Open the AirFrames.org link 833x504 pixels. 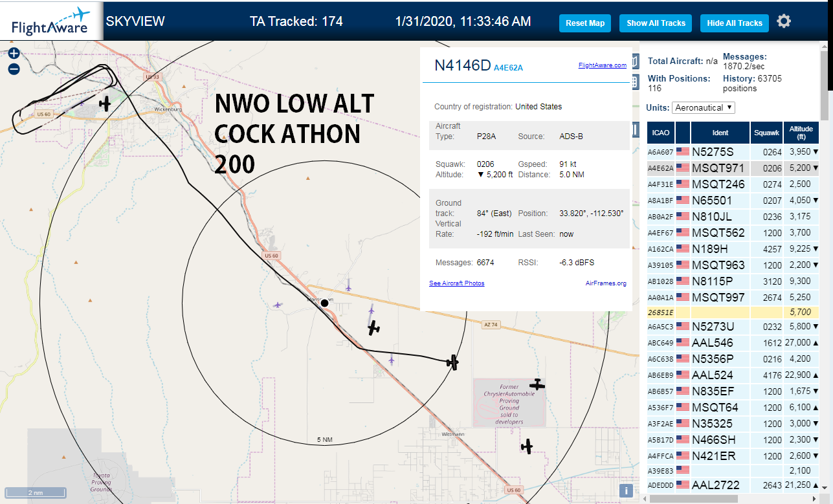pyautogui.click(x=606, y=283)
